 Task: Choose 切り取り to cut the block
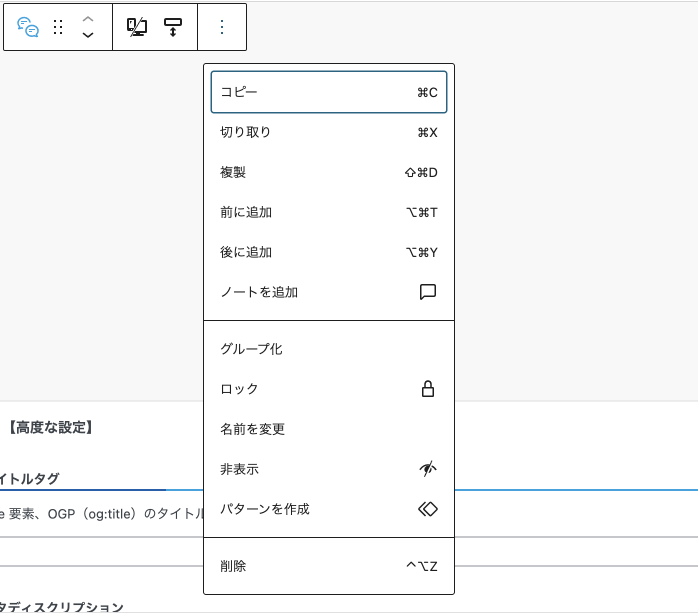tap(328, 132)
